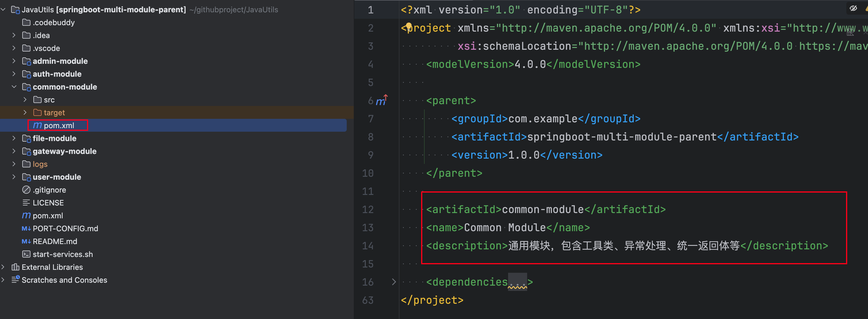The image size is (868, 319).
Task: Click the 4.0.0 modelVersion value
Action: click(x=530, y=64)
